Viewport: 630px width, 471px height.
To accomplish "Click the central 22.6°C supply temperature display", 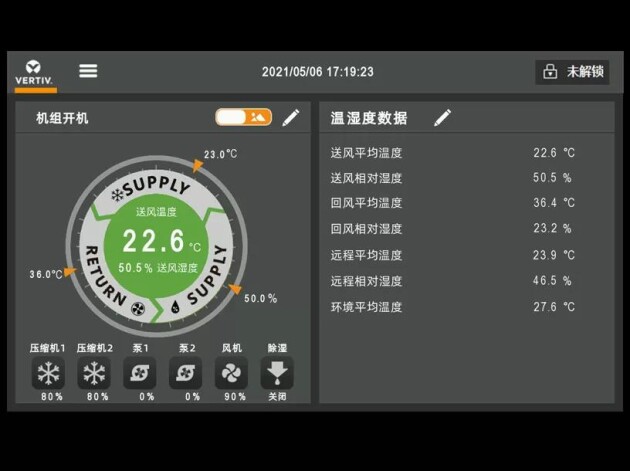I will (155, 241).
